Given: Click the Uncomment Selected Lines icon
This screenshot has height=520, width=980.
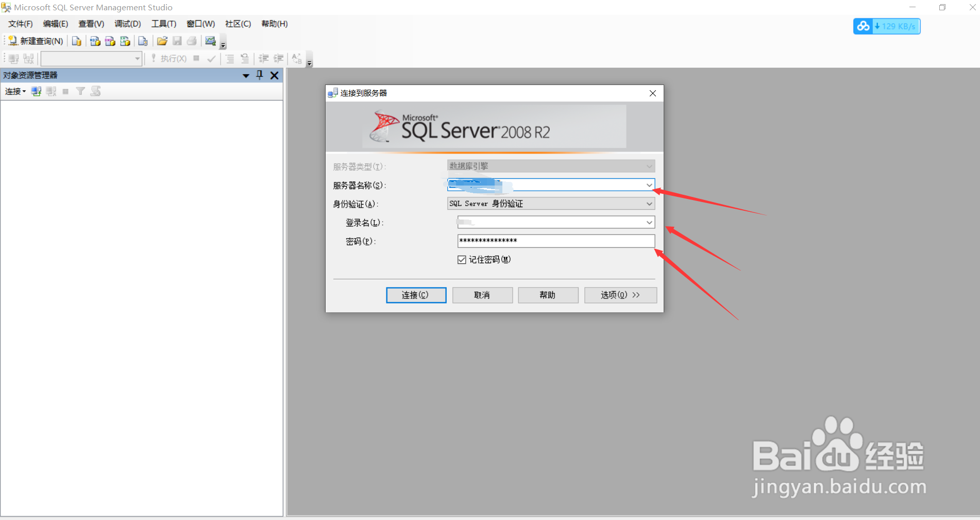Looking at the screenshot, I should (245, 59).
